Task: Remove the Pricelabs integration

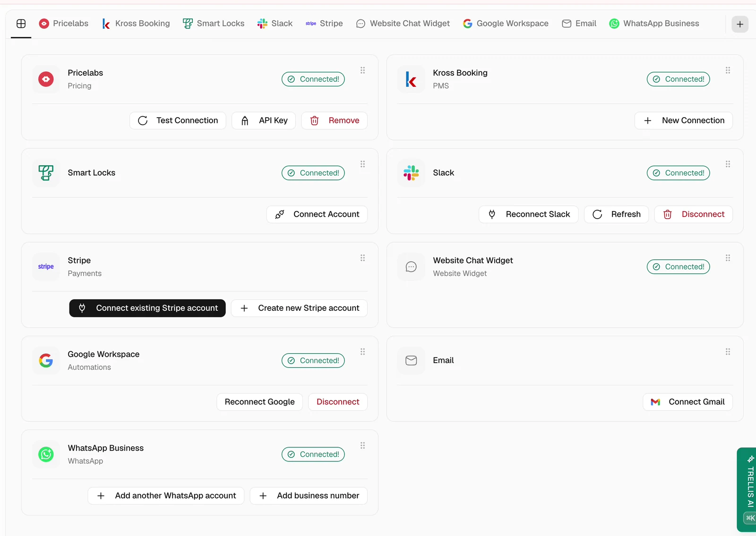Action: coord(335,120)
